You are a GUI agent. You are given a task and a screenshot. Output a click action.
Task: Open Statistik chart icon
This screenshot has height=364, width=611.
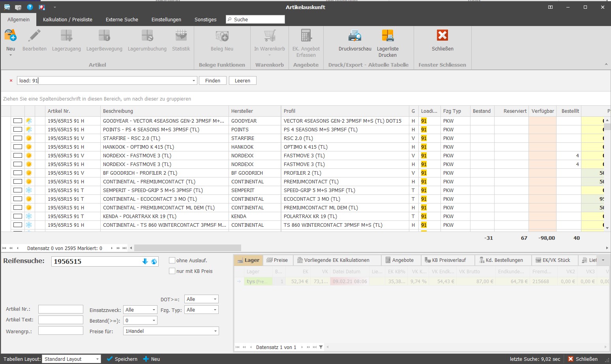pyautogui.click(x=181, y=36)
